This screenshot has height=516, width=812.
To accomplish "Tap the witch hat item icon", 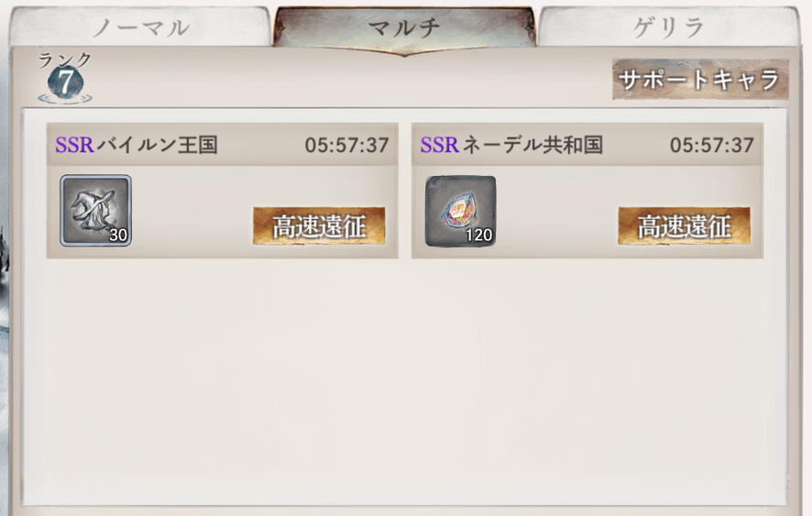I will tap(96, 210).
